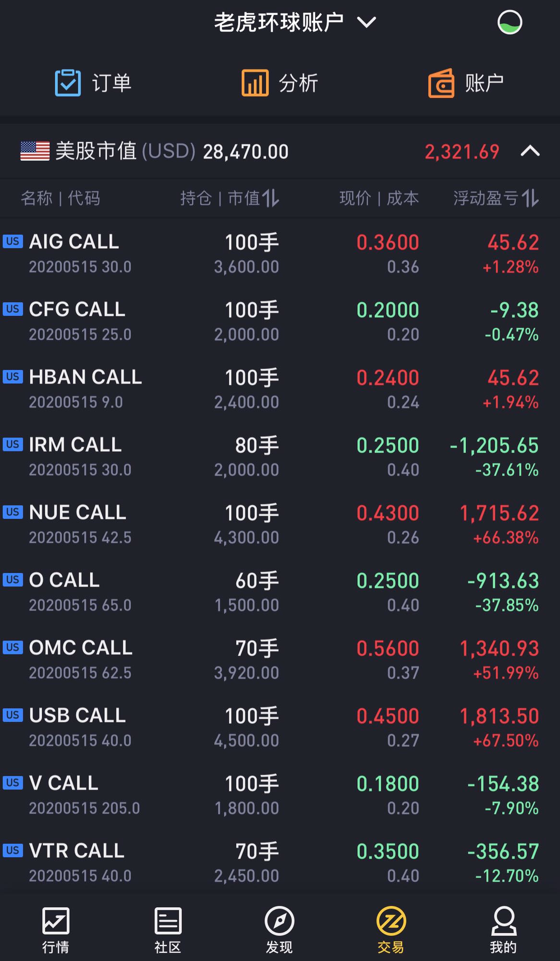The image size is (560, 961).
Task: Collapse the 美股市值 section chevron
Action: [x=530, y=151]
